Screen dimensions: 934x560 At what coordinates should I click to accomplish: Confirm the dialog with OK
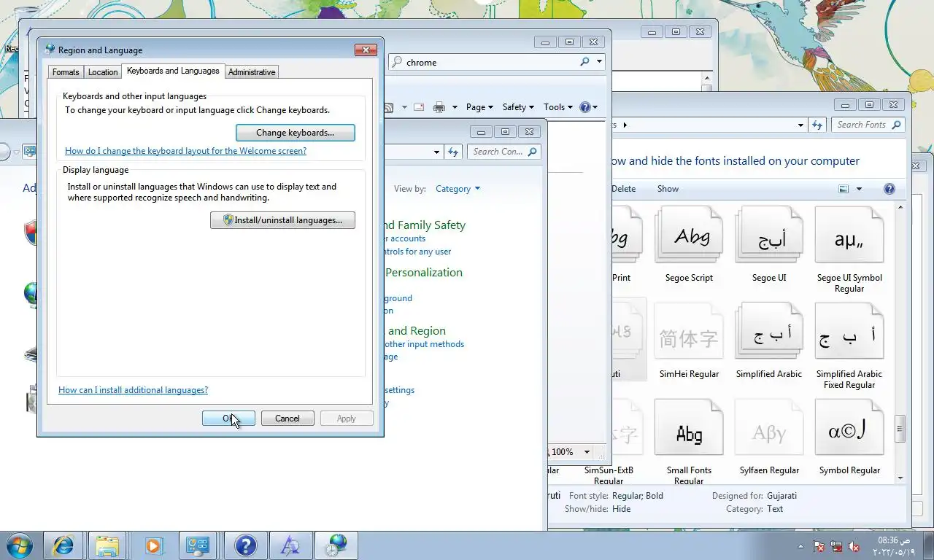(x=228, y=419)
